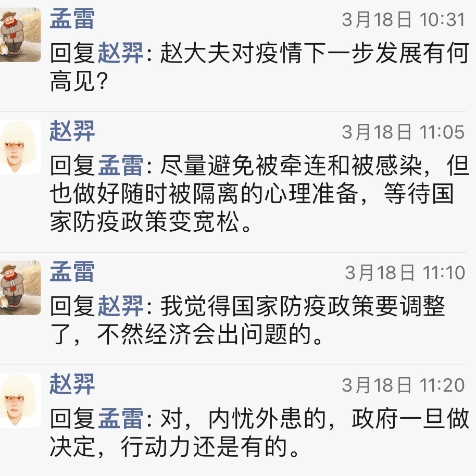Open author name 赵羿 above the 尽量避免 comment

click(72, 131)
